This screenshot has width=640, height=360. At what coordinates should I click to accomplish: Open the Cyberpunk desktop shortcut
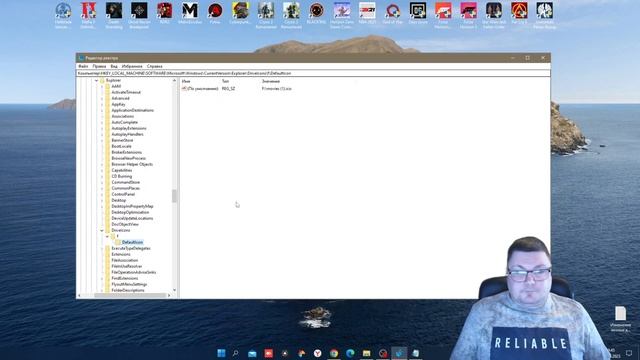[240, 14]
